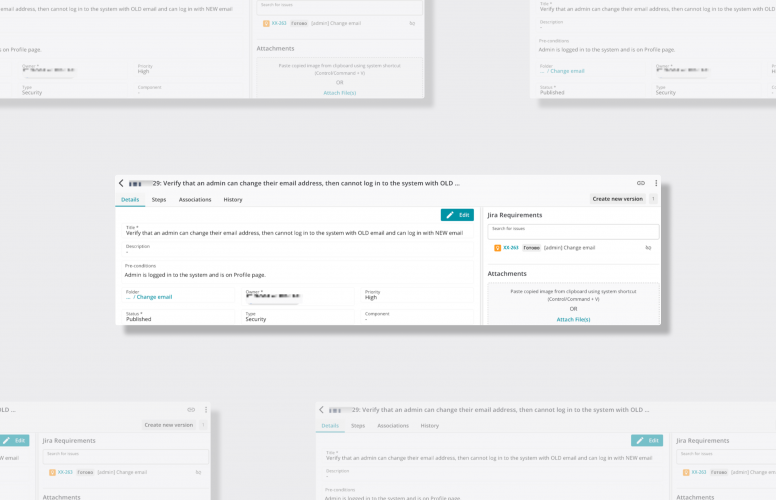776x500 pixels.
Task: Click Type Security in faded top-left window
Action: [x=32, y=93]
